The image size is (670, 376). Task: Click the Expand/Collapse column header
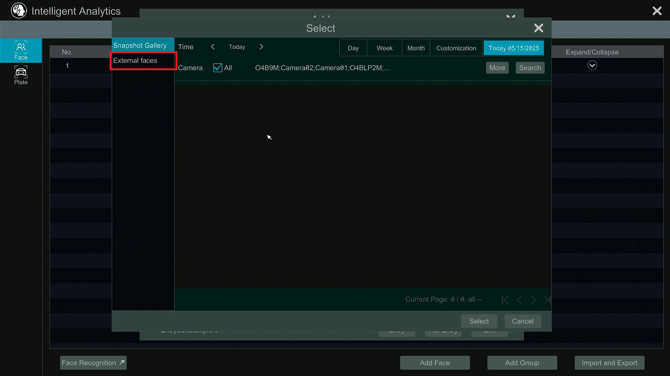[x=592, y=52]
